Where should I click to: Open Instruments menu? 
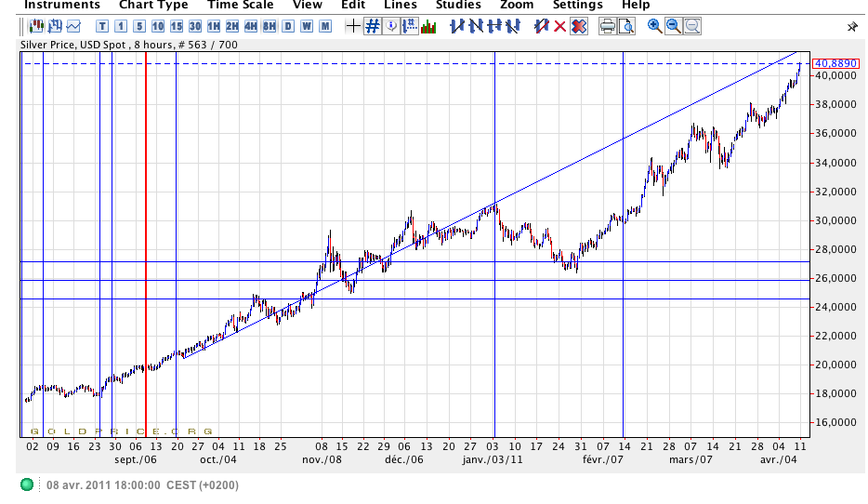coord(62,5)
